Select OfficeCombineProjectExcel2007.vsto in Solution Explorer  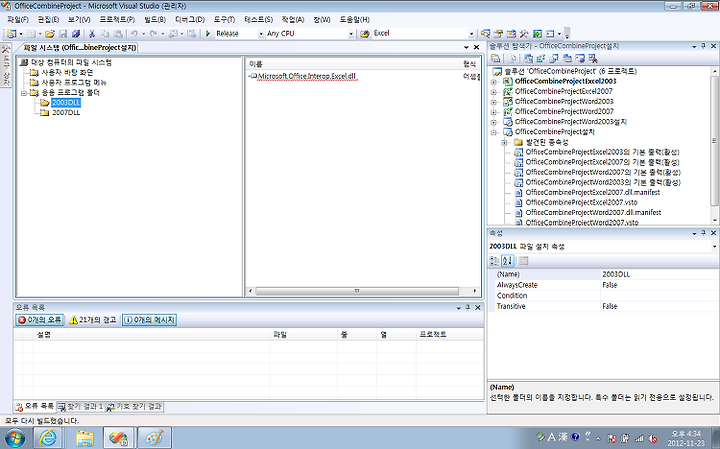tap(581, 202)
